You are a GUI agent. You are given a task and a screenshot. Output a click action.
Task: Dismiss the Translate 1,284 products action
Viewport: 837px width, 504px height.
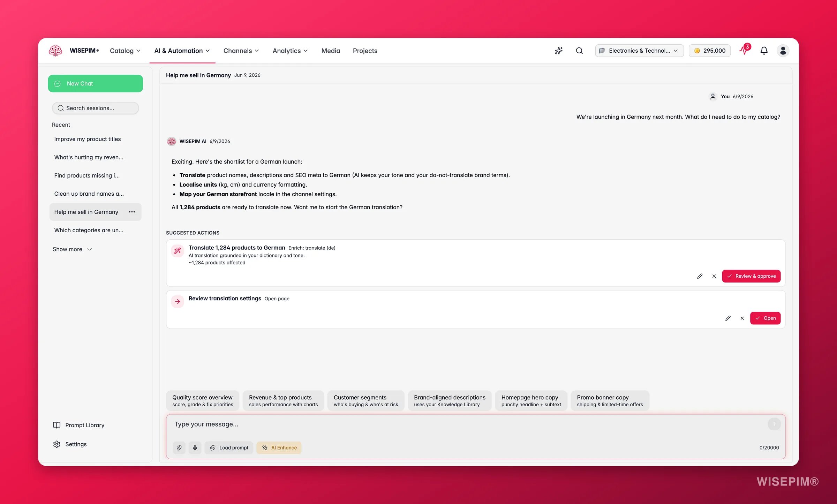pos(714,276)
